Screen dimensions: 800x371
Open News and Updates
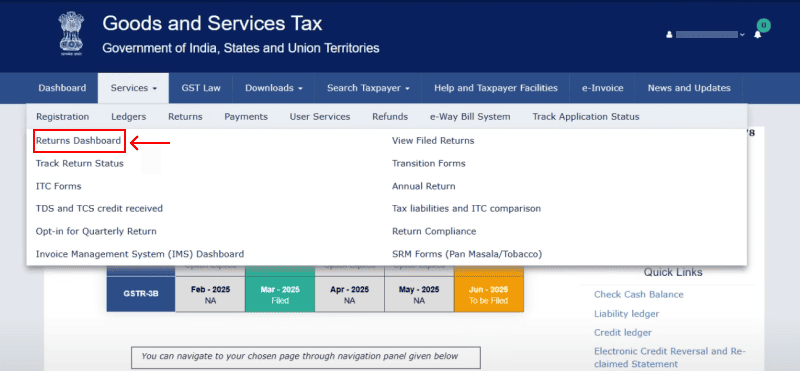(689, 88)
